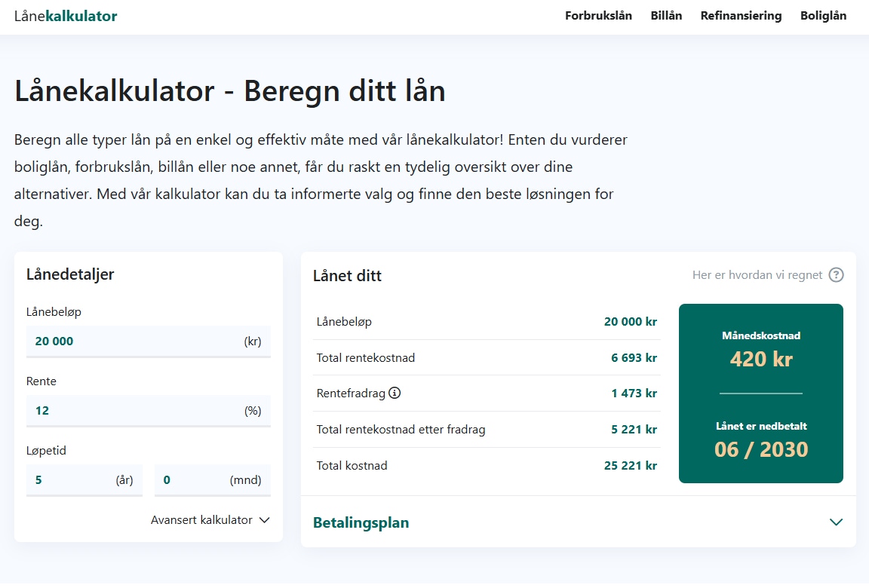This screenshot has height=588, width=869.
Task: Click the Lånekalkulator logo
Action: (x=66, y=15)
